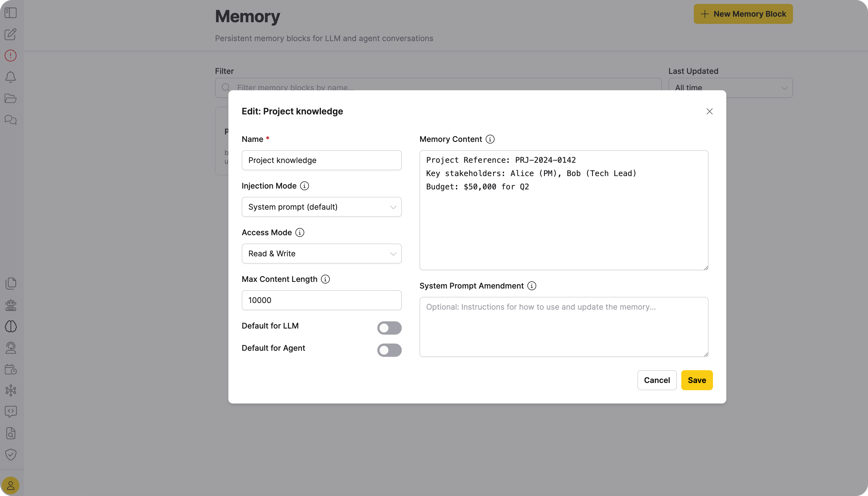
Task: Open the code message icon
Action: point(11,412)
